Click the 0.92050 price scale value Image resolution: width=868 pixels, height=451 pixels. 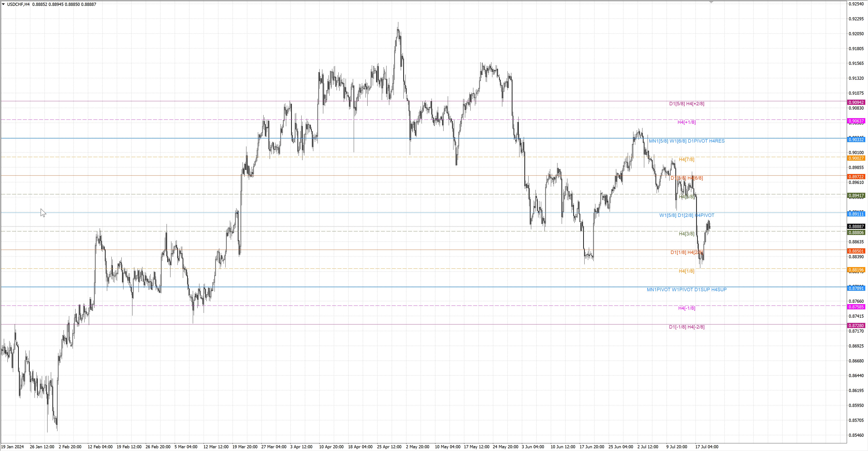tap(856, 34)
